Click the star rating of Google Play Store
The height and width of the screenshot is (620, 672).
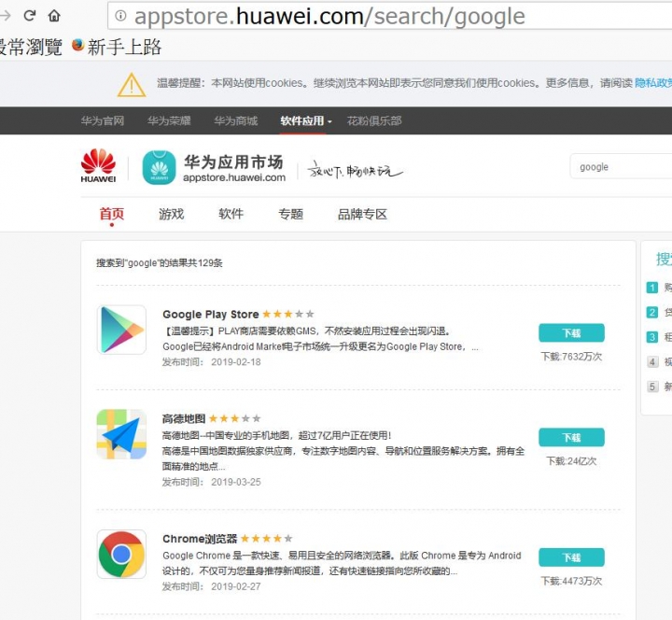click(288, 314)
